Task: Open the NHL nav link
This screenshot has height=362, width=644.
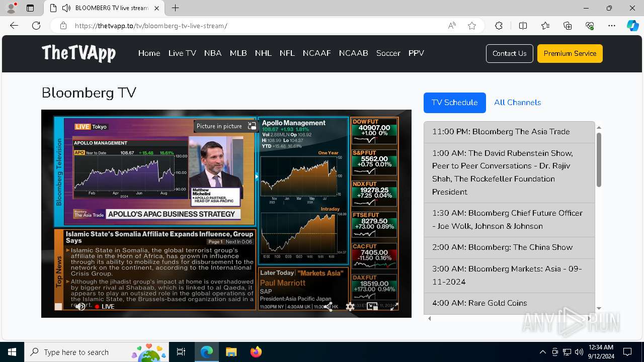Action: pos(263,53)
